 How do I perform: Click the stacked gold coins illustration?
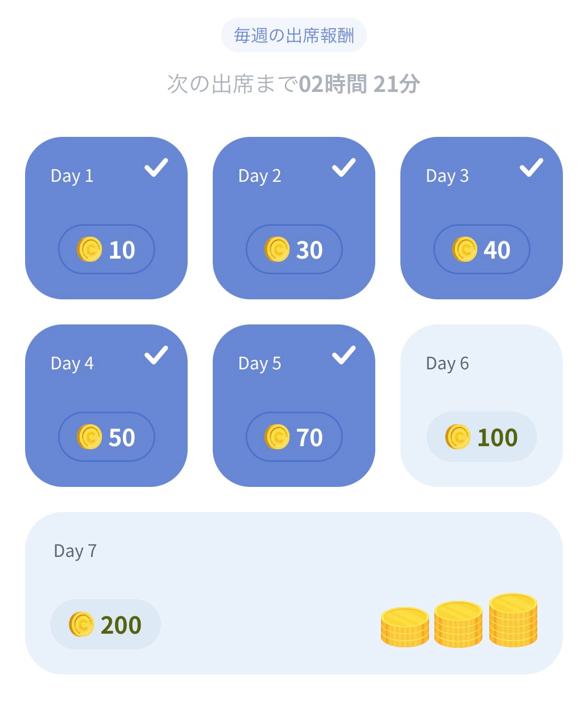click(459, 622)
